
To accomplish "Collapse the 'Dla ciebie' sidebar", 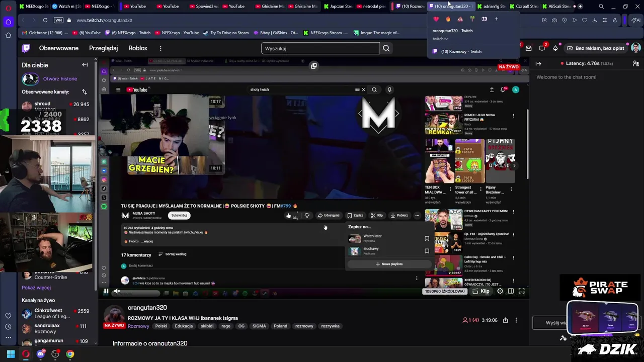I will [x=85, y=65].
